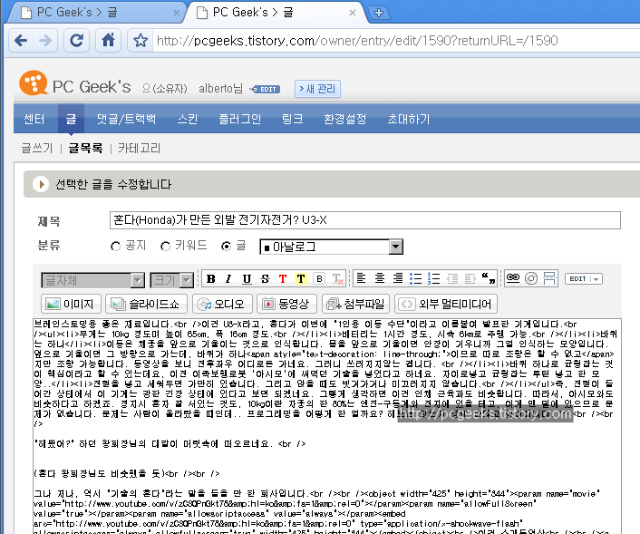640x534 pixels.
Task: Insert a more/less fold divider
Action: click(x=549, y=278)
